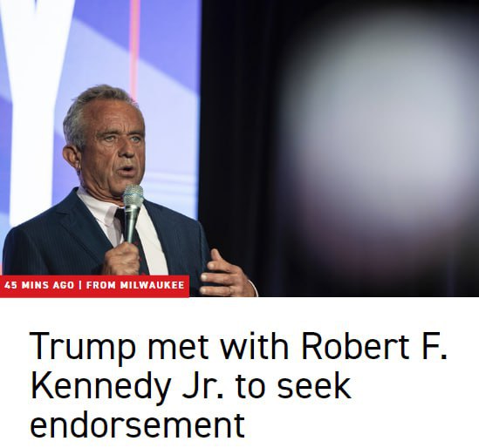Click the FROM MILWAUKEE location label

pyautogui.click(x=135, y=285)
